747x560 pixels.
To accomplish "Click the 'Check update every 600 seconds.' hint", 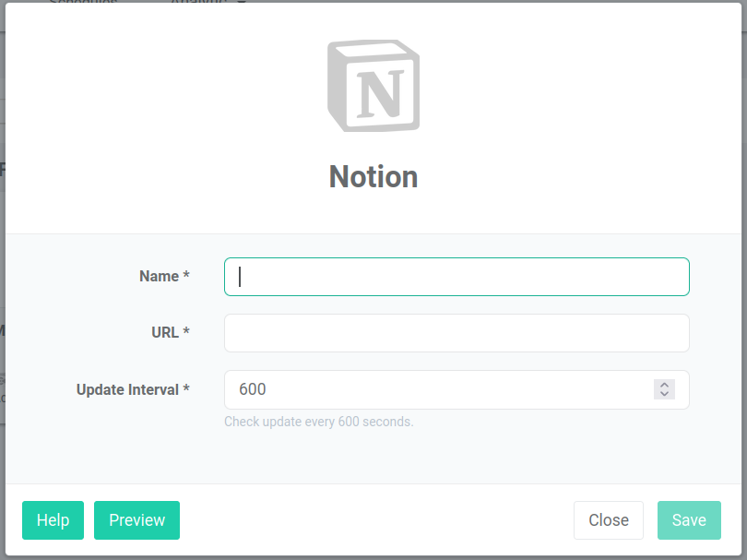I will pyautogui.click(x=319, y=422).
